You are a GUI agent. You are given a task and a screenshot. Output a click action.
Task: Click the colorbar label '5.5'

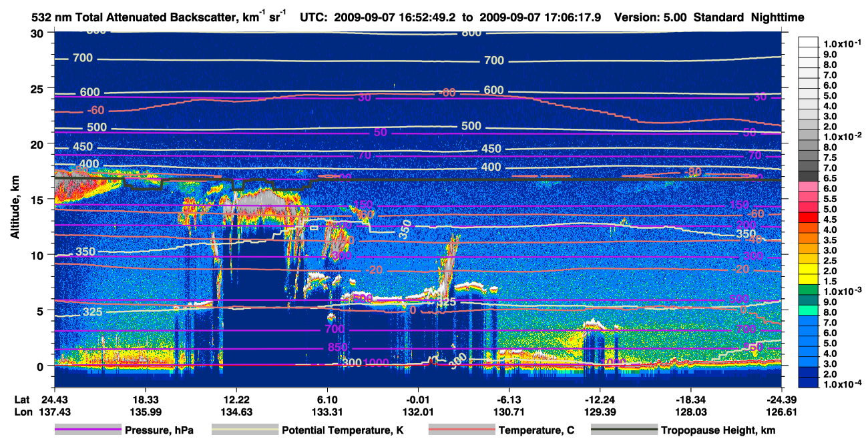(x=829, y=199)
